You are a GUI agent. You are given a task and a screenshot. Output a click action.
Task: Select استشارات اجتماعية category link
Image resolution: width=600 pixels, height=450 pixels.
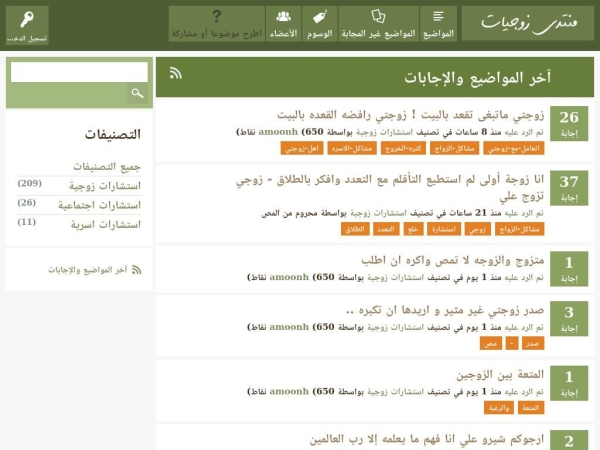pyautogui.click(x=99, y=205)
